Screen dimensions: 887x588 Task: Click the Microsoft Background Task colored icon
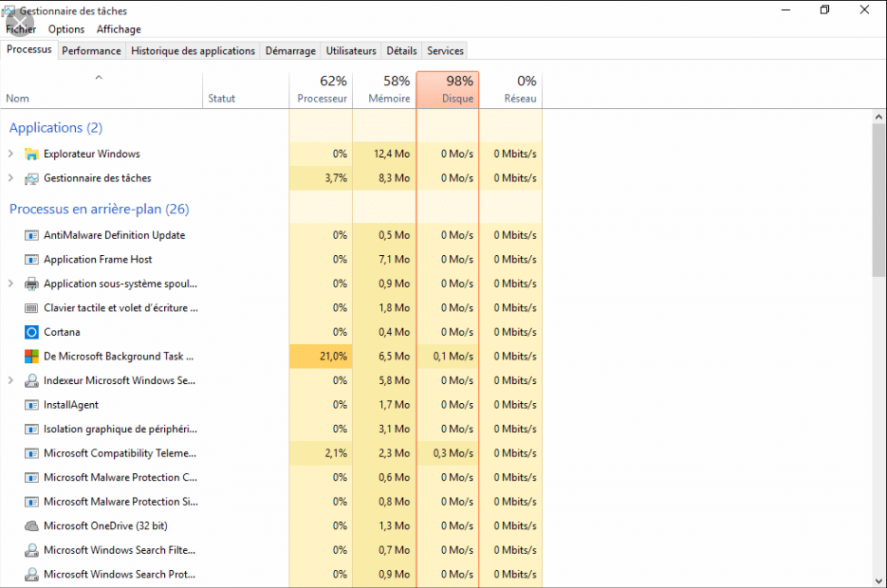point(31,357)
